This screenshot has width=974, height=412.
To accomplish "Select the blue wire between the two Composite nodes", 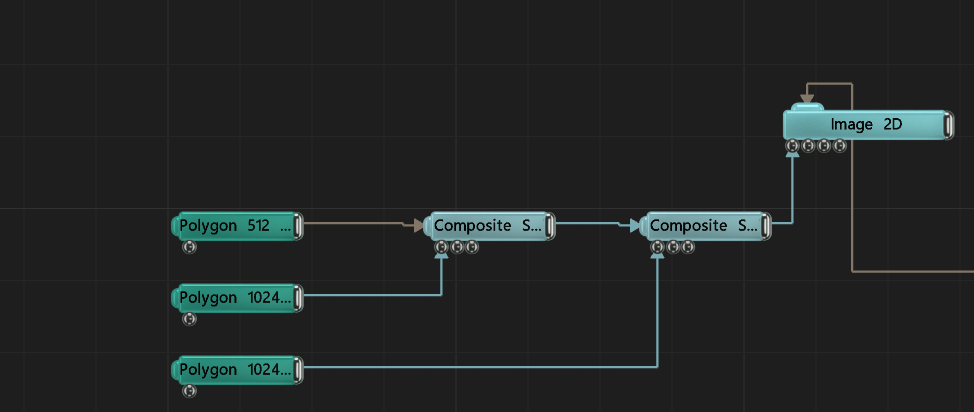I will click(x=587, y=222).
